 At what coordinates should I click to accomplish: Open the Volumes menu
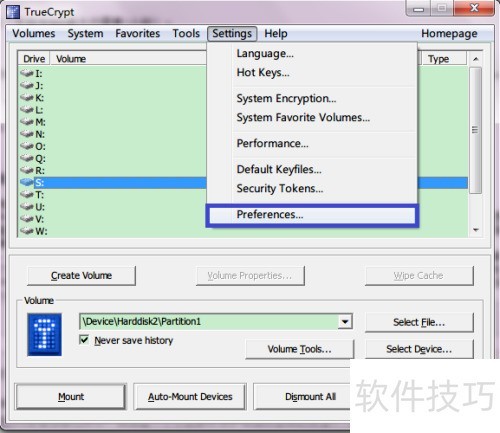(x=34, y=33)
